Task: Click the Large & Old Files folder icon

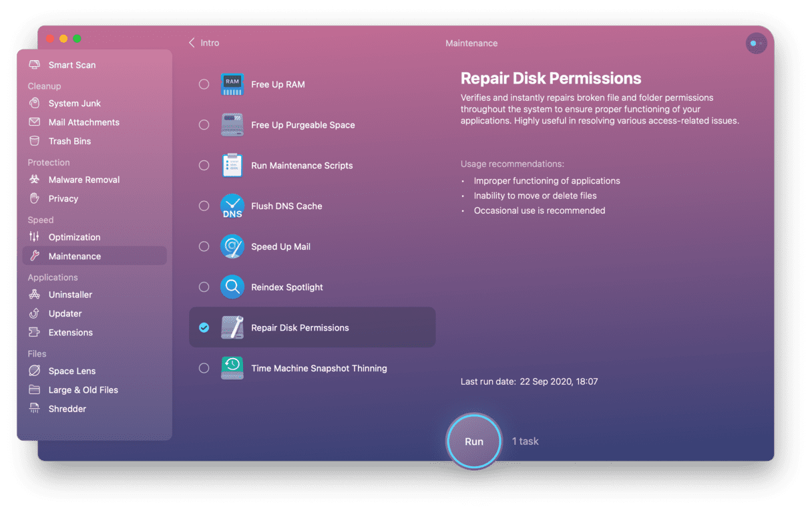Action: point(35,389)
